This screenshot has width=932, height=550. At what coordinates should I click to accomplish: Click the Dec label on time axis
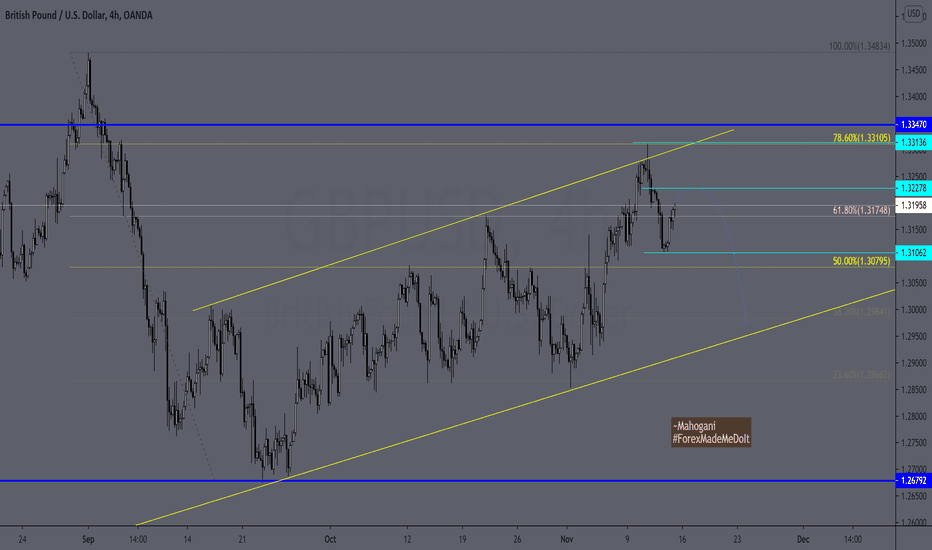(803, 539)
